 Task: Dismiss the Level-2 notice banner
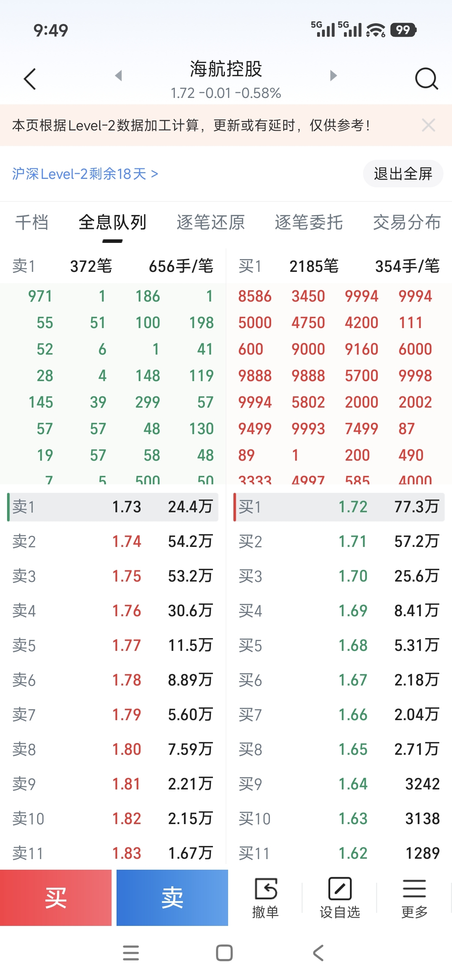click(x=428, y=125)
